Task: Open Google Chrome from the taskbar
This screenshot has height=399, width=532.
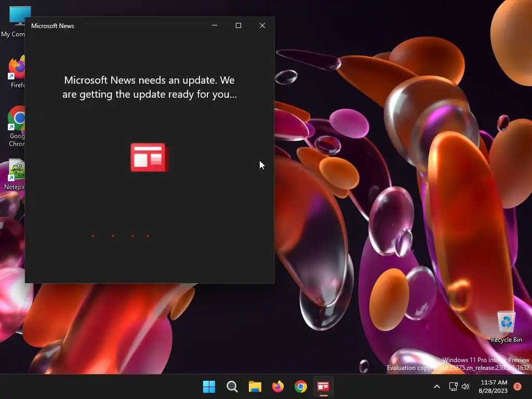Action: pyautogui.click(x=301, y=387)
